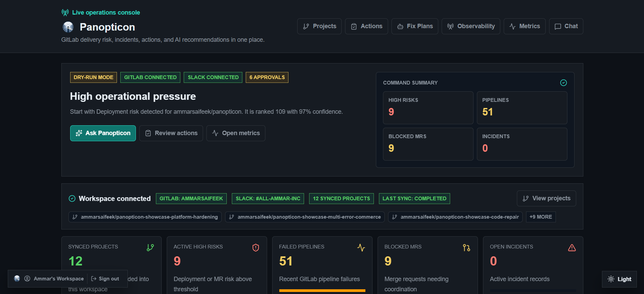Click Open metrics button
Viewport: 644px width, 294px height.
point(236,133)
